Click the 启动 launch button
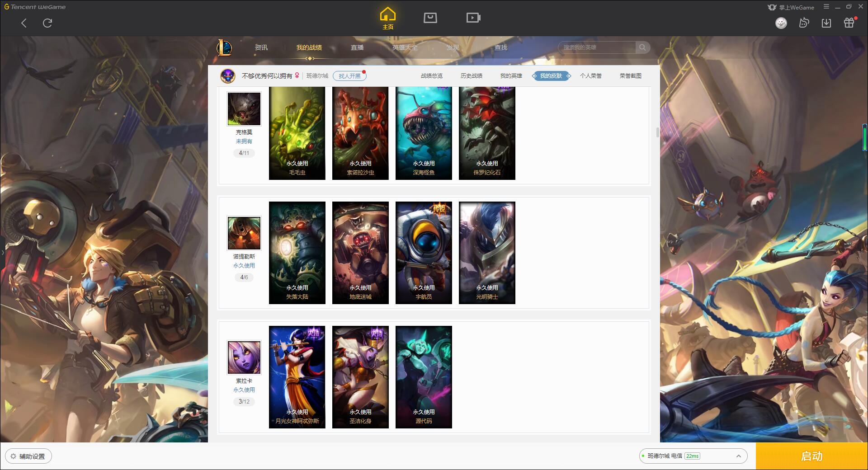 tap(812, 456)
